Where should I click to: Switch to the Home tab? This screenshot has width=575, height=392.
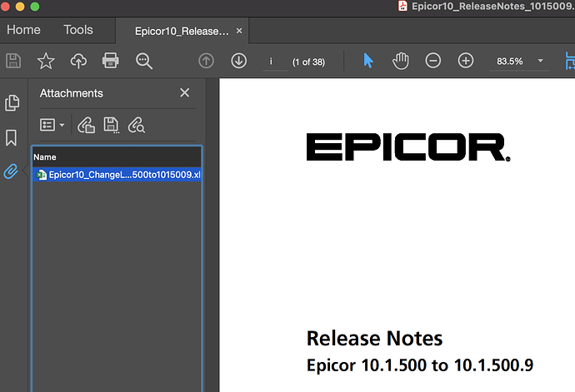click(x=23, y=30)
